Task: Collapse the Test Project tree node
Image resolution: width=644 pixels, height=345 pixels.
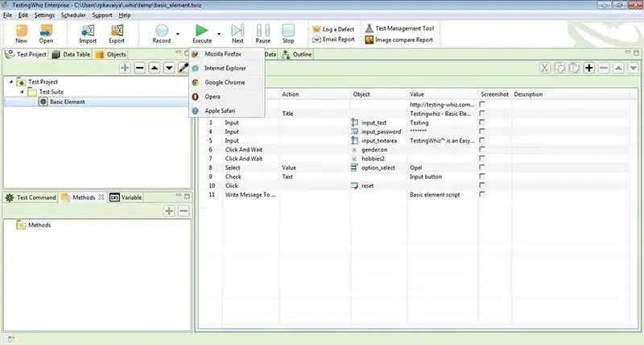Action: coord(11,82)
